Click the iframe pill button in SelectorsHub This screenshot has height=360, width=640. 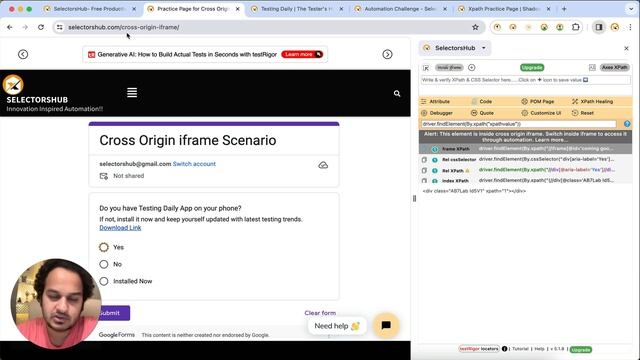pyautogui.click(x=449, y=67)
